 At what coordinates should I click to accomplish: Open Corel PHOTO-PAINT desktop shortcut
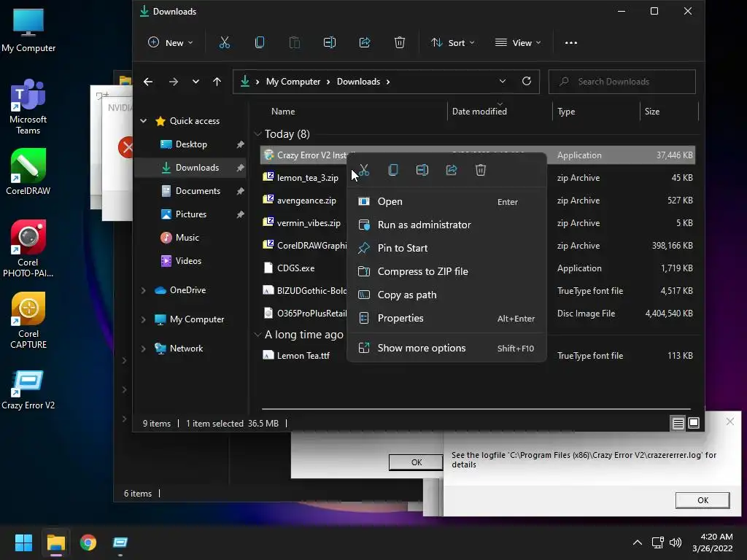click(x=28, y=249)
